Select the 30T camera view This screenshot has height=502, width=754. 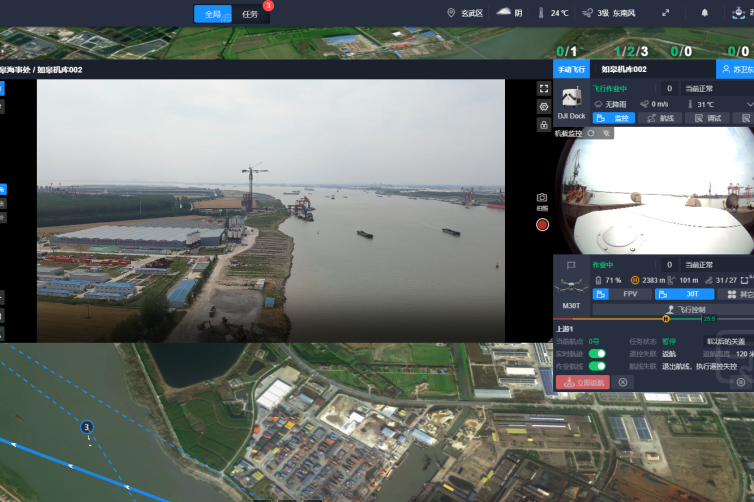coord(684,294)
